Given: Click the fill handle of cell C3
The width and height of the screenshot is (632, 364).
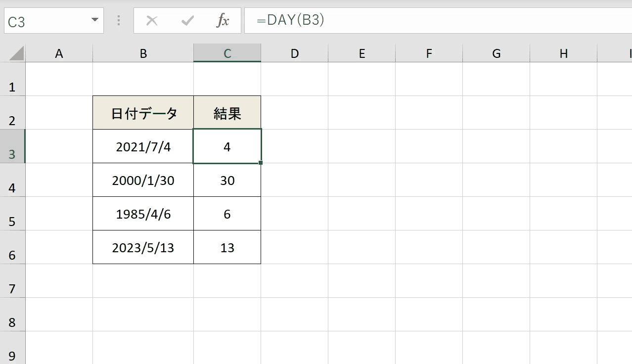Looking at the screenshot, I should click(x=261, y=163).
